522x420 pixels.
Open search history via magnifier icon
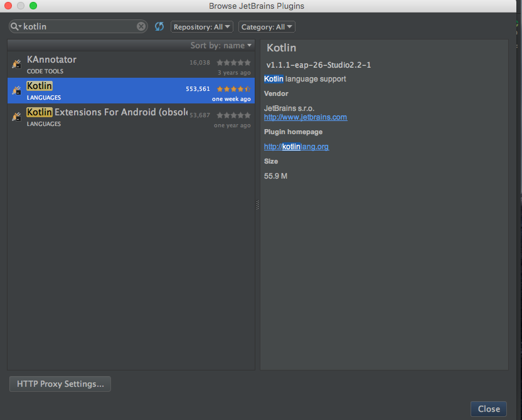(x=15, y=26)
